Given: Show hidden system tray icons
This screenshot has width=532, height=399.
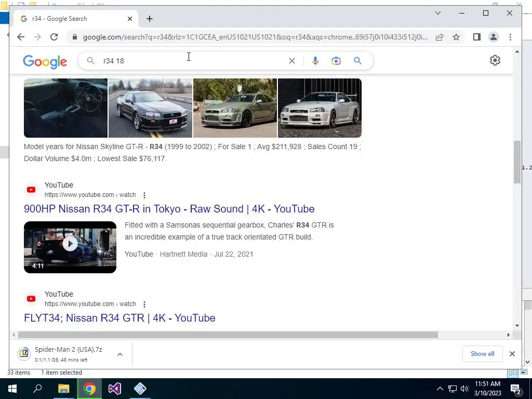Looking at the screenshot, I should coord(440,389).
